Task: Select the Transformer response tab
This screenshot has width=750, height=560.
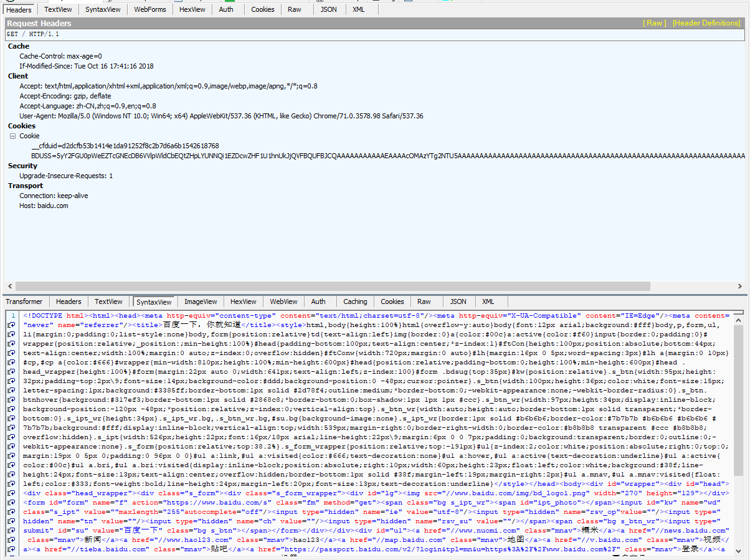Action: tap(24, 301)
